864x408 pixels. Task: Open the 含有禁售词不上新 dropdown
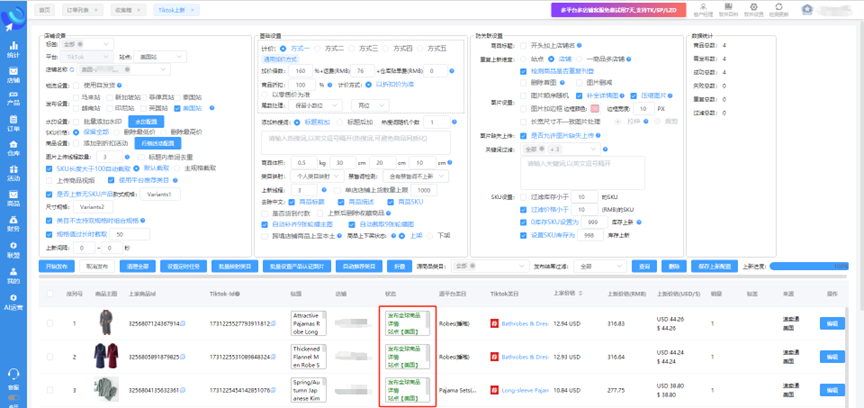pyautogui.click(x=417, y=176)
